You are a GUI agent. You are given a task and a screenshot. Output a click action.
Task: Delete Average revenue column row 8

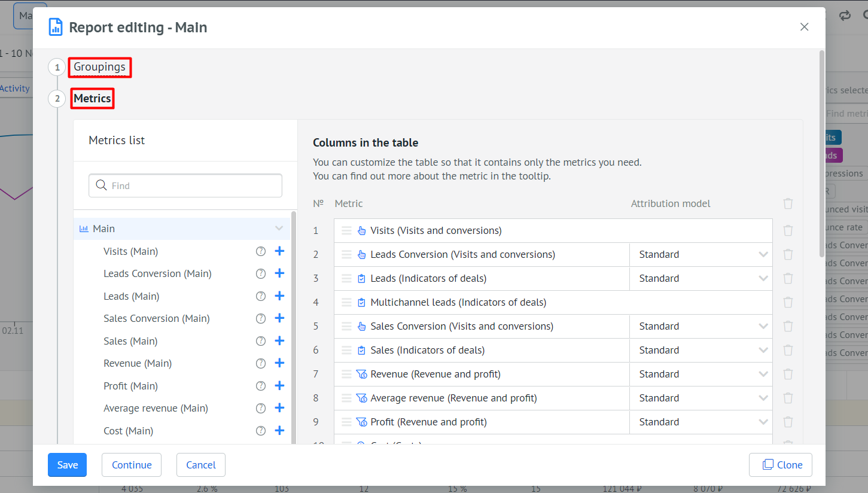[x=788, y=398]
